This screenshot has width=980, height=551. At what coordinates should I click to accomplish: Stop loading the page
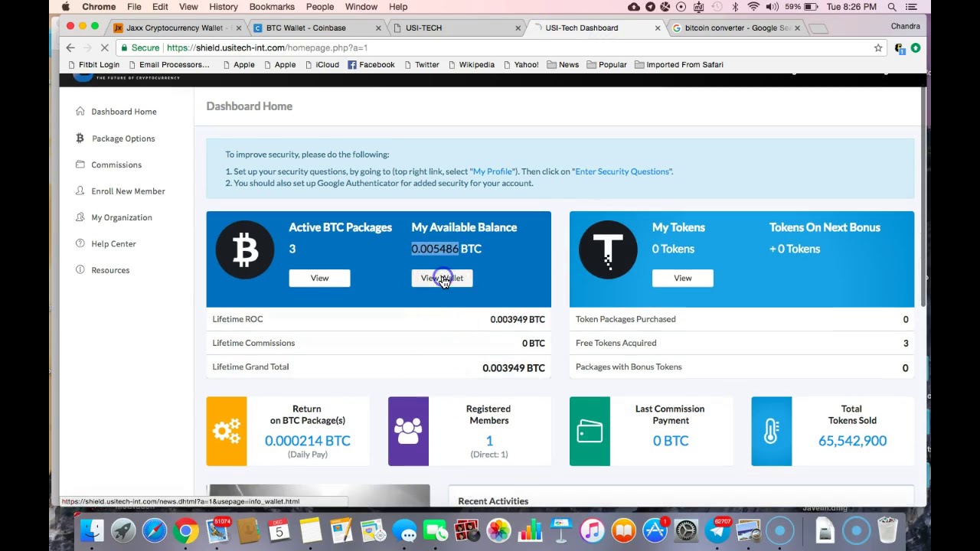click(x=104, y=47)
